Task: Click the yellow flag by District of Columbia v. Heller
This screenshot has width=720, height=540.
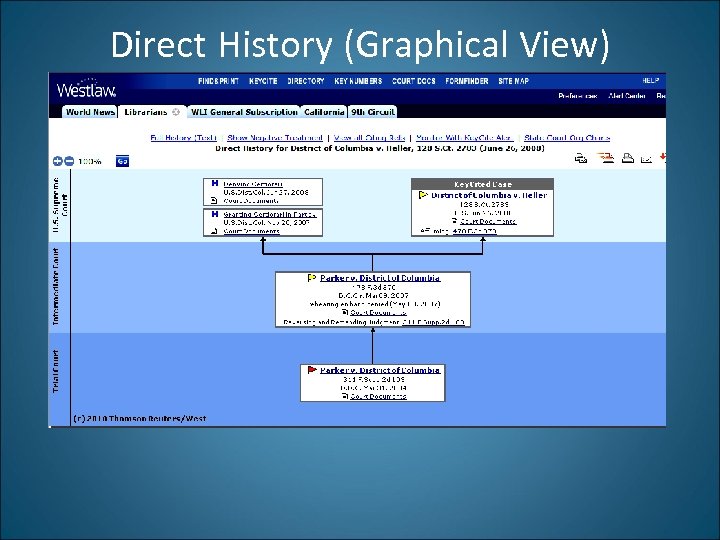Action: [x=423, y=195]
